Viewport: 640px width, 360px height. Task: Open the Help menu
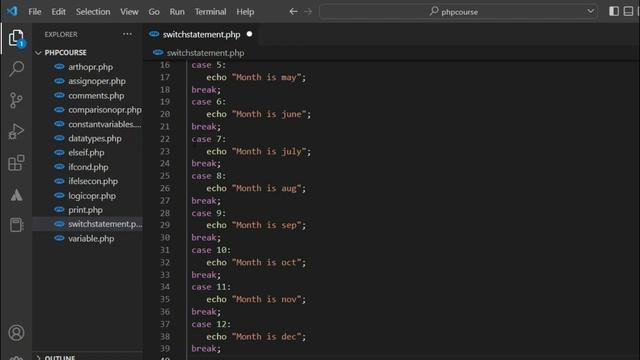tap(245, 11)
